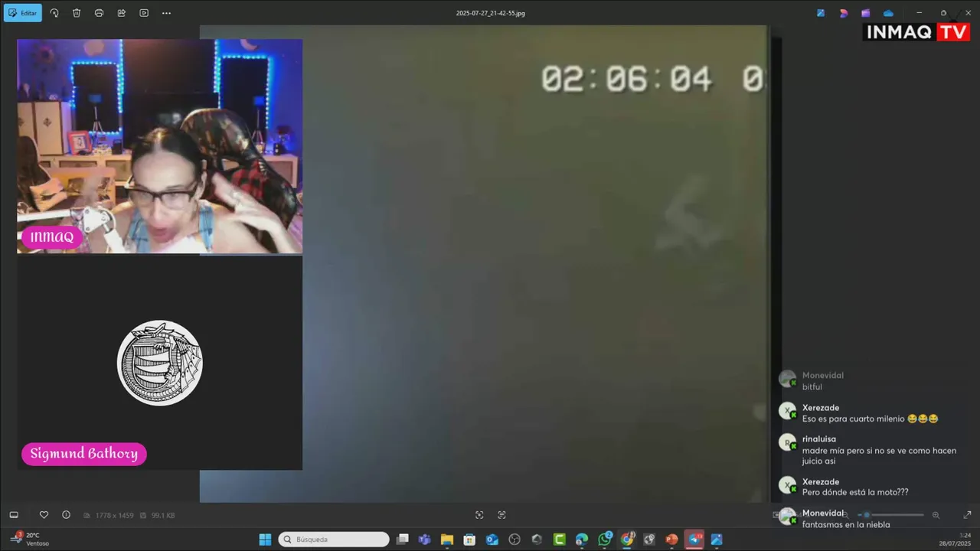Click the Búsqueda taskbar search field

coord(334,540)
